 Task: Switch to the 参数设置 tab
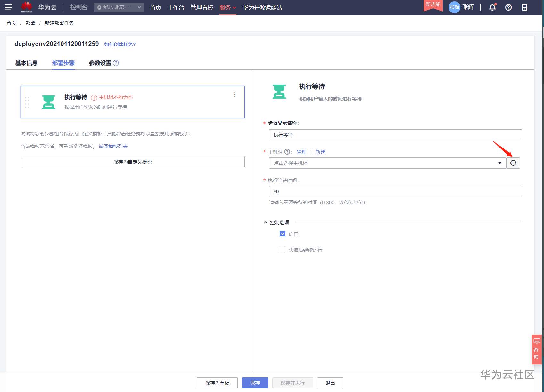click(x=100, y=63)
